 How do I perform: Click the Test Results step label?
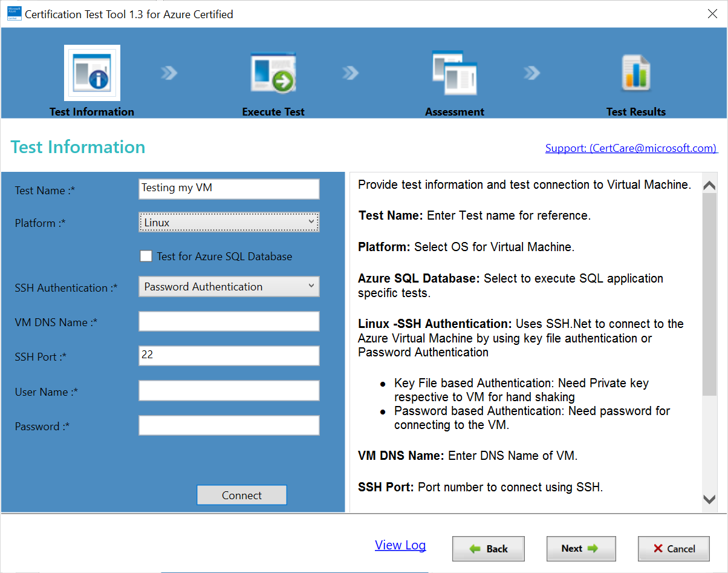click(x=636, y=112)
